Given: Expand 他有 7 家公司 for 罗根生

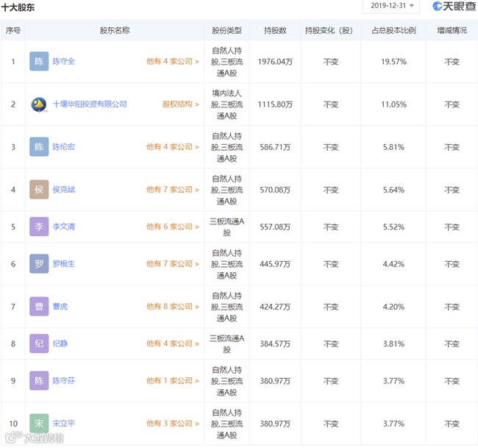Looking at the screenshot, I should pyautogui.click(x=173, y=264).
